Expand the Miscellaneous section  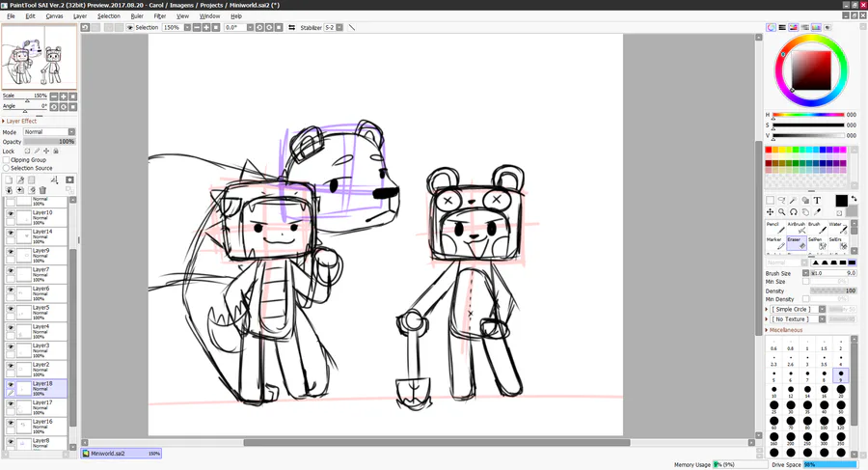point(784,330)
